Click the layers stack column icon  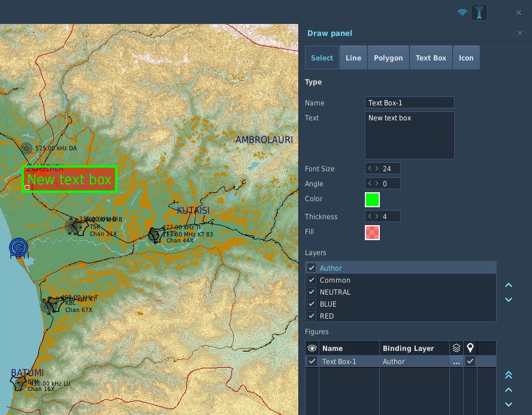pyautogui.click(x=457, y=348)
